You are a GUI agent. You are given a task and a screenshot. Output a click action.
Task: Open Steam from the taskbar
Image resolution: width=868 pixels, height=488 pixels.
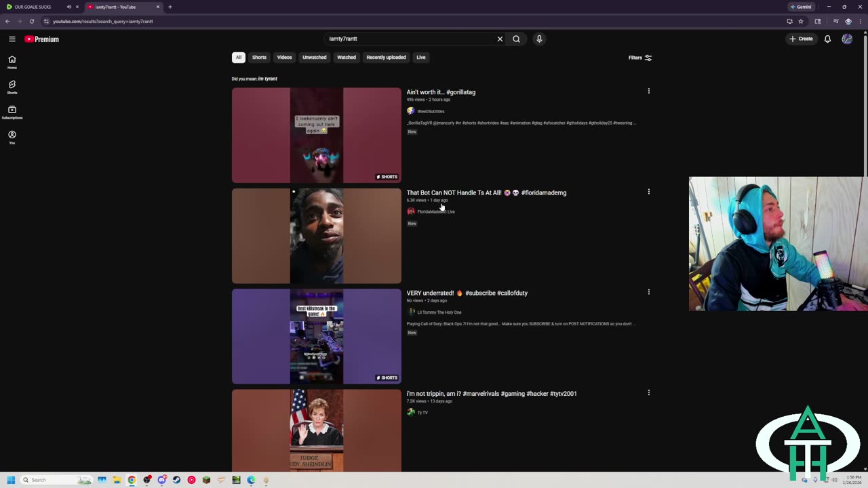click(x=176, y=480)
